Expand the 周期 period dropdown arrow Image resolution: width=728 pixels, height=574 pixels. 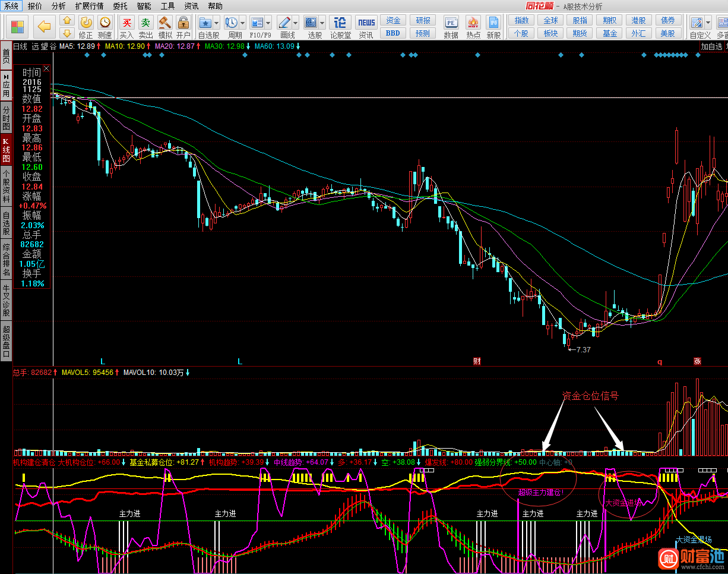(x=242, y=23)
